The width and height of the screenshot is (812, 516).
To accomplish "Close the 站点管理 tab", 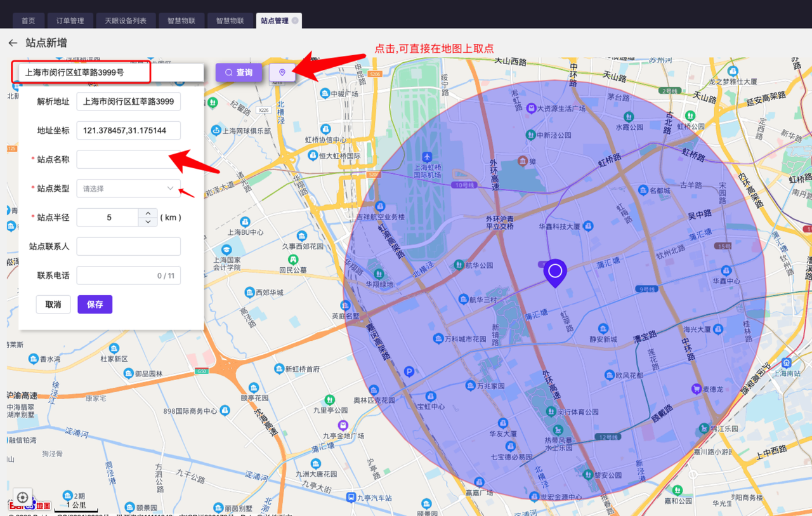I will [x=295, y=21].
